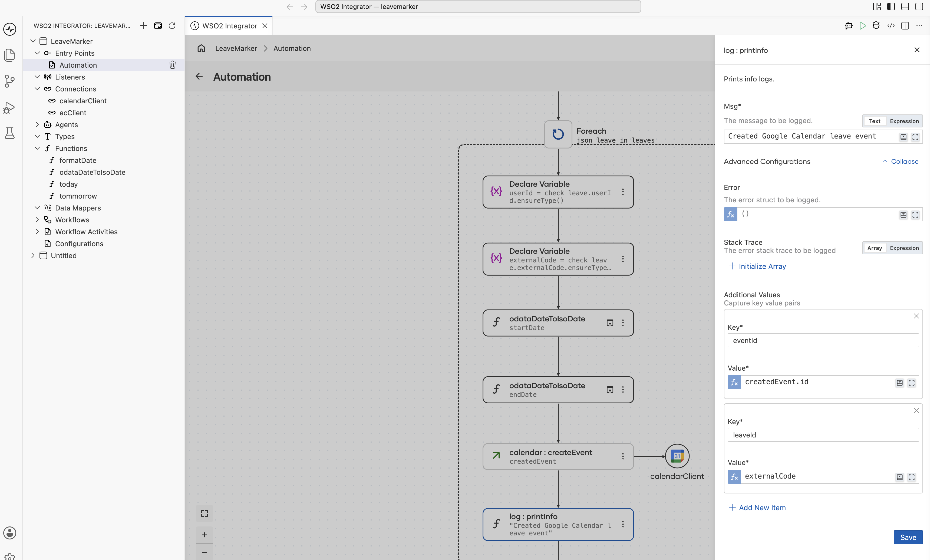Open Source Control view in activity bar
Image resolution: width=930 pixels, height=560 pixels.
click(10, 81)
